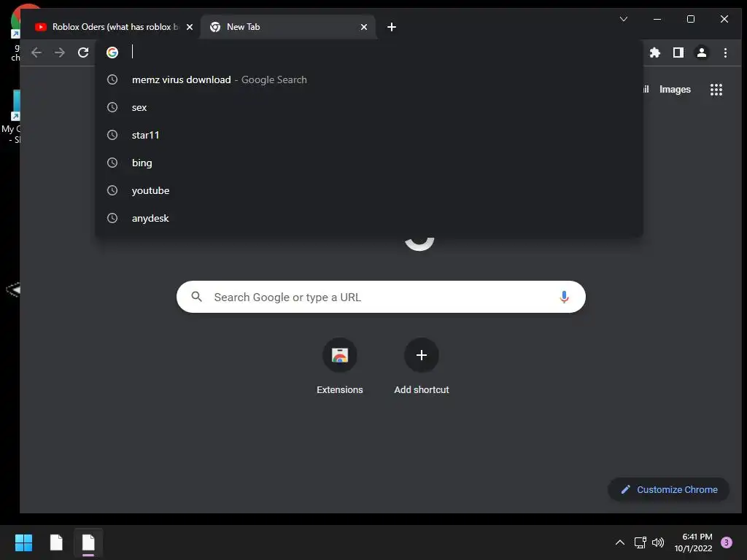Open the Google apps grid
The height and width of the screenshot is (560, 747).
[716, 90]
